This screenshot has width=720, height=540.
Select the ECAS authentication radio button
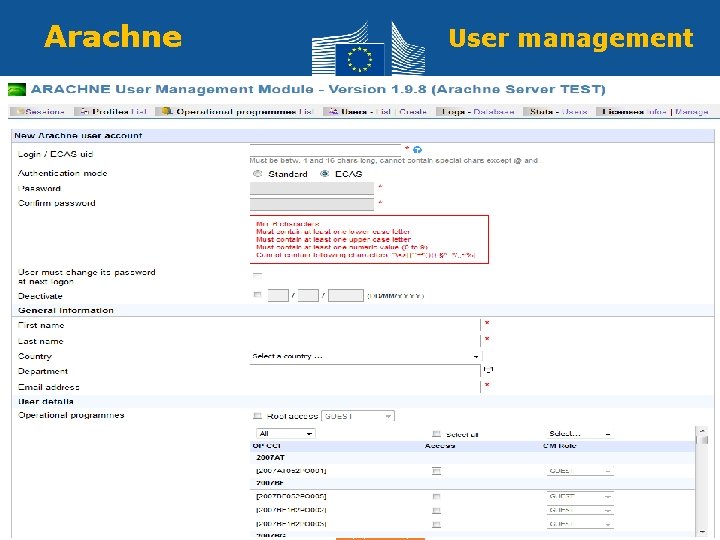325,174
